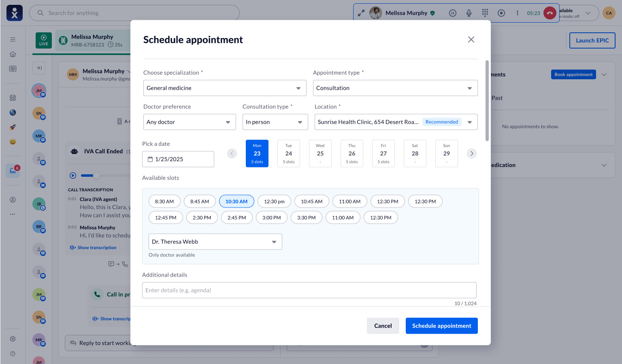
Task: Collapse the conversation panel arrow icon
Action: click(39, 68)
